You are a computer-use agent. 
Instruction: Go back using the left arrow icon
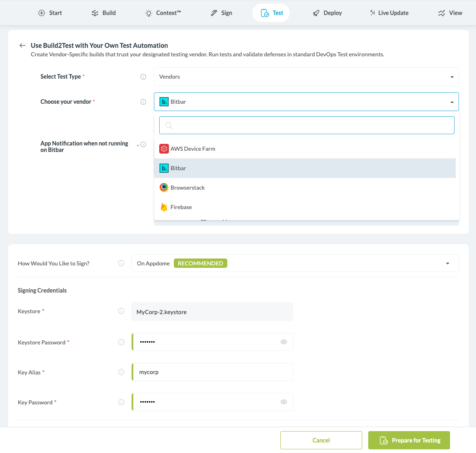pos(22,45)
